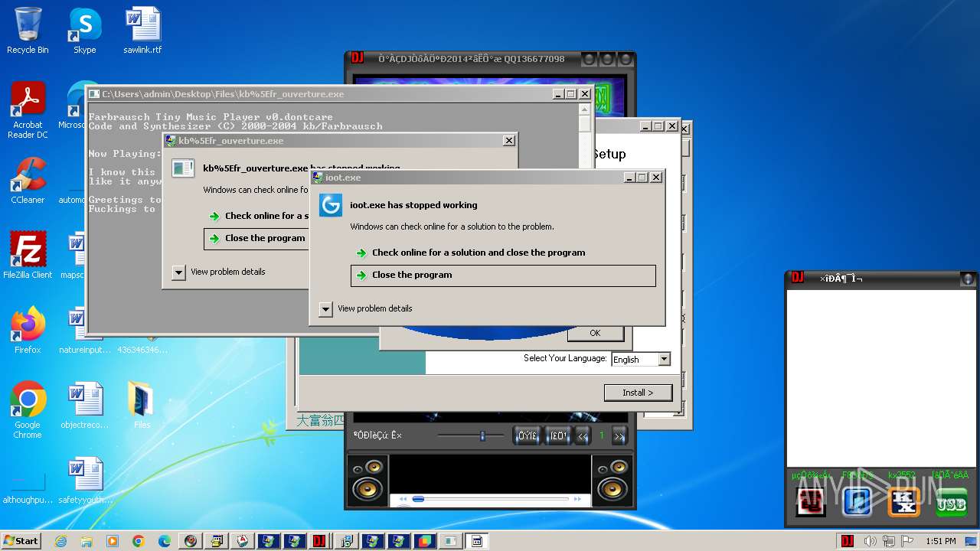
Task: Click the DJ player seek bar handle
Action: (x=418, y=499)
